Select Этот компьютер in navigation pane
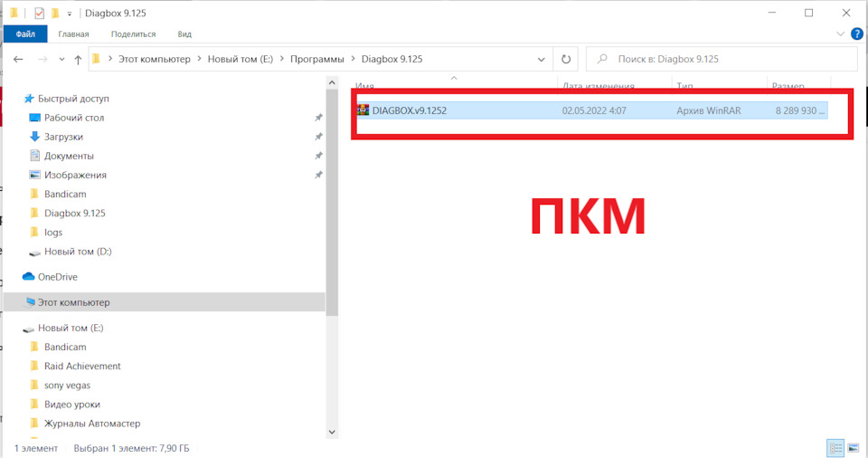868x458 pixels. coord(164,302)
